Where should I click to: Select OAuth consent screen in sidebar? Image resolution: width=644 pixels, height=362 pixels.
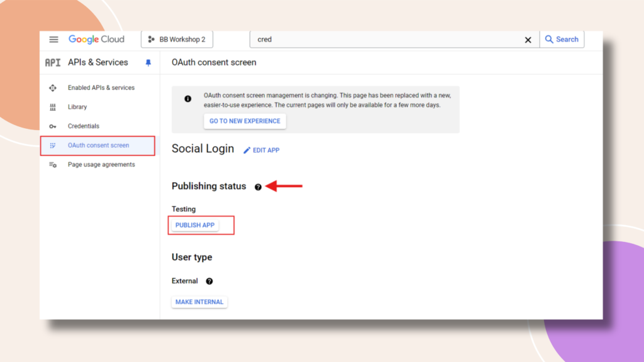point(97,145)
